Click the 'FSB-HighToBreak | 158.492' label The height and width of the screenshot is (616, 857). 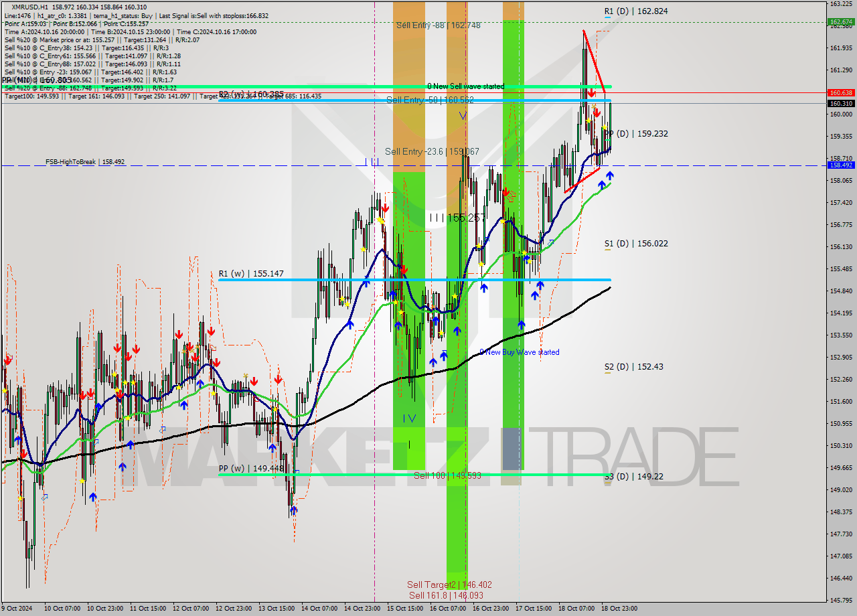[85, 162]
